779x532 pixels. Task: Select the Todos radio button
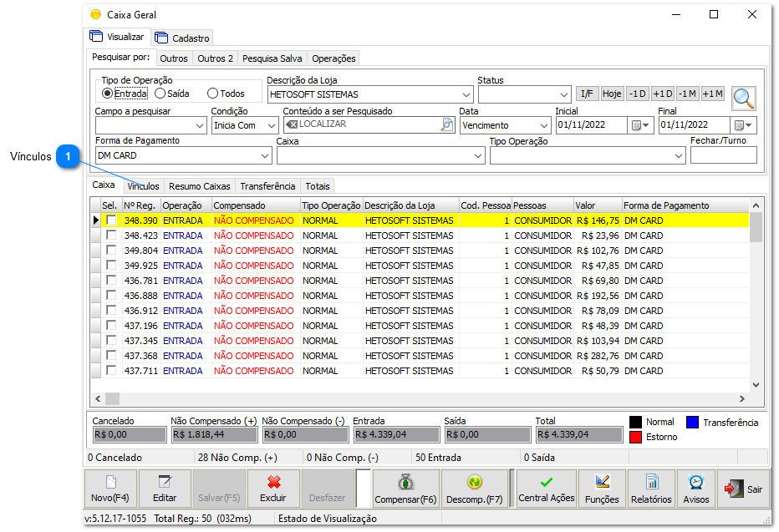point(212,94)
